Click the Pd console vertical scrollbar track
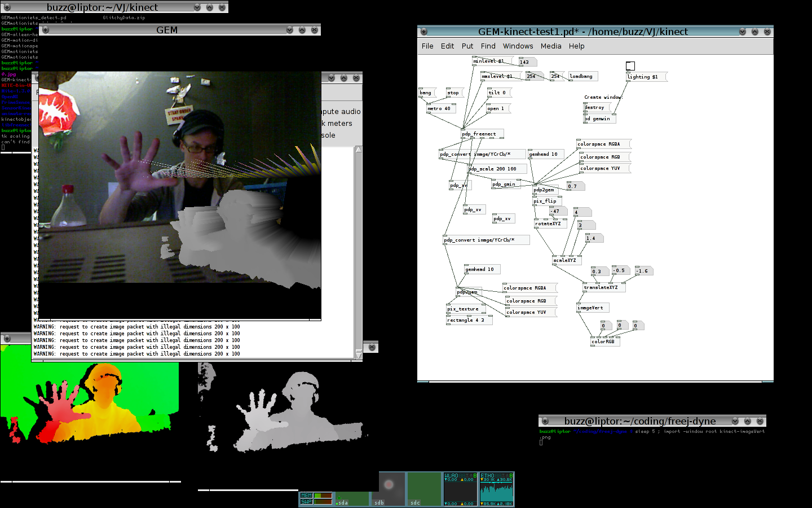 (x=359, y=251)
